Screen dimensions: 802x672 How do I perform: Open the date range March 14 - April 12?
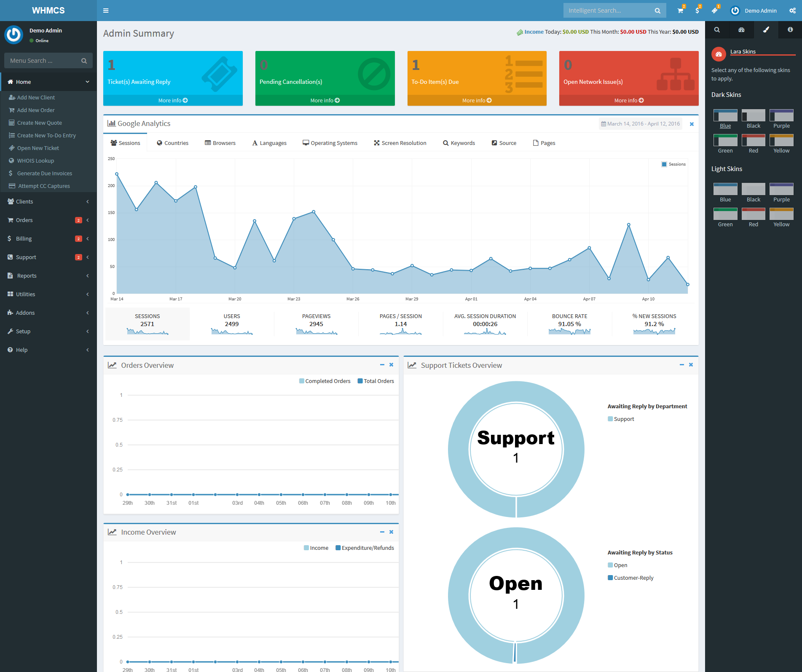tap(641, 123)
